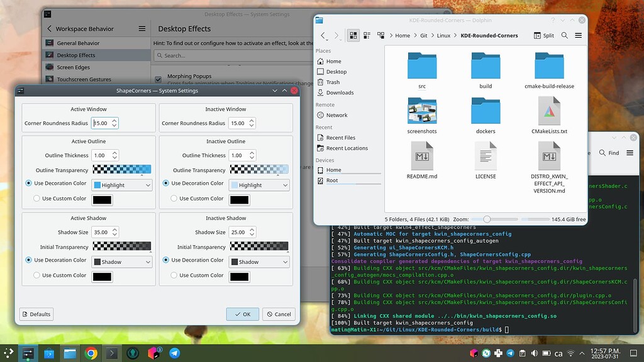Launch Google Chrome from the taskbar
This screenshot has height=362, width=644.
(x=90, y=353)
